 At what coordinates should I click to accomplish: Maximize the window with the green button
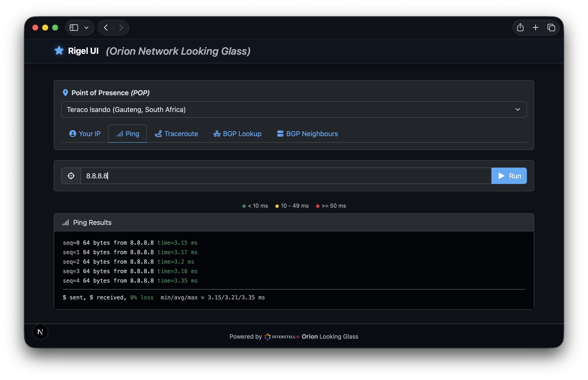point(55,28)
